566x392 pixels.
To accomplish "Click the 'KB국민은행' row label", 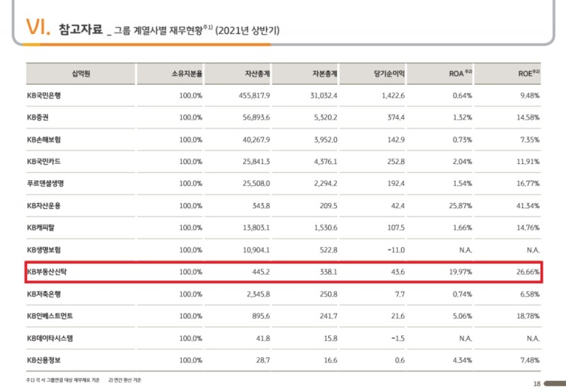I will [44, 96].
